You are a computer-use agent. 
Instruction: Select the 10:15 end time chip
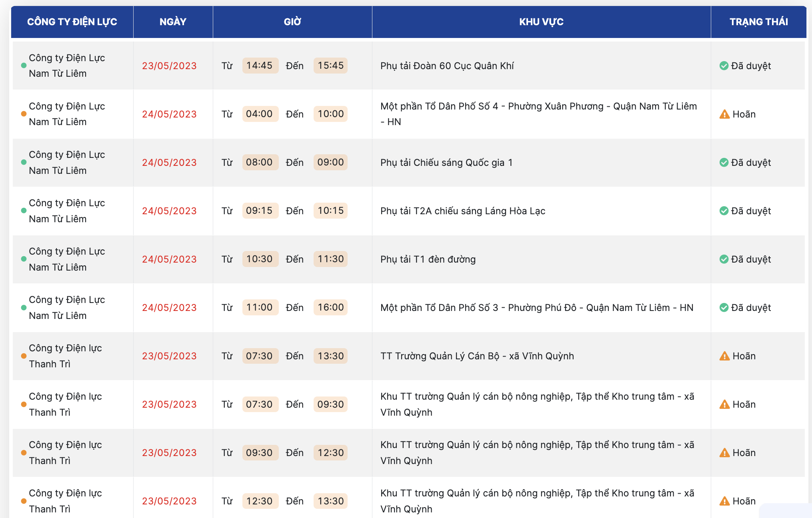pos(331,211)
